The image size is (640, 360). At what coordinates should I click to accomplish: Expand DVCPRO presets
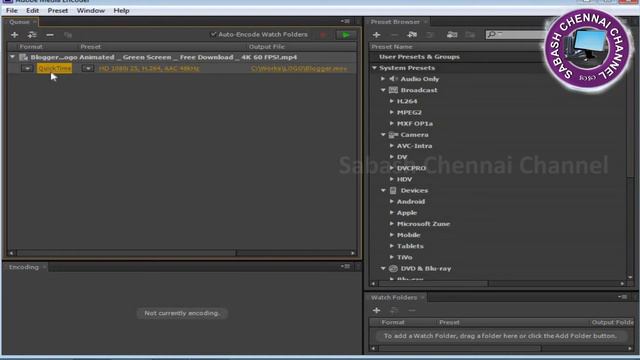click(391, 168)
